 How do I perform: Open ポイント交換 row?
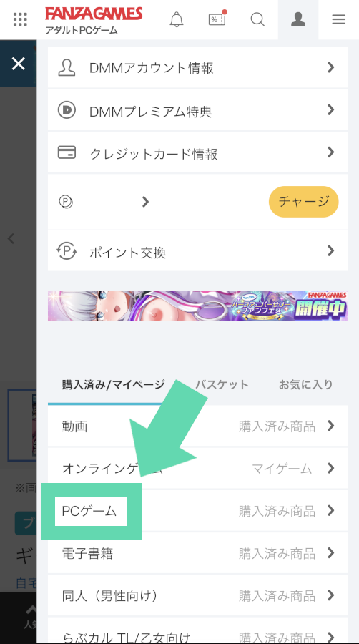(198, 251)
